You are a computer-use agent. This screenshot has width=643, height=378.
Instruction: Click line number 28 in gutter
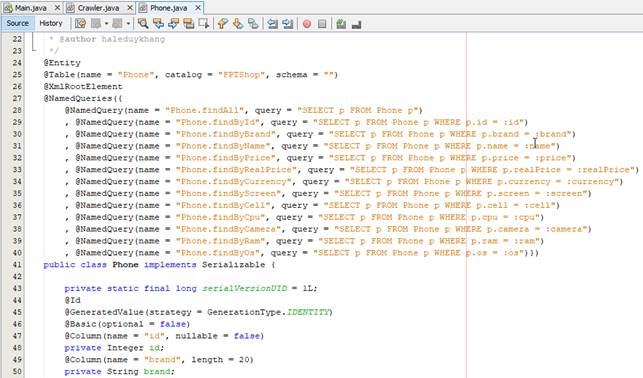click(x=17, y=110)
